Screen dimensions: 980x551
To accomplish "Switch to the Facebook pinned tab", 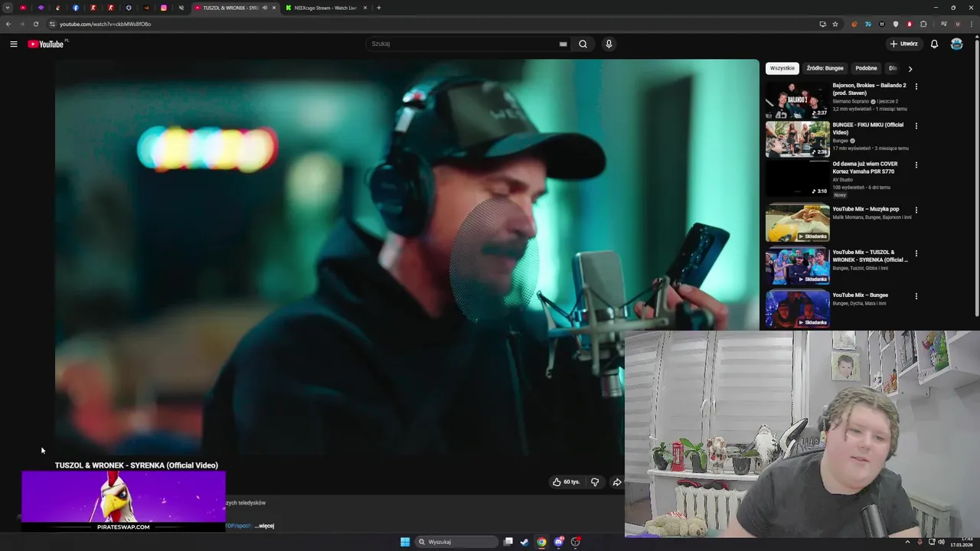I will [x=76, y=8].
